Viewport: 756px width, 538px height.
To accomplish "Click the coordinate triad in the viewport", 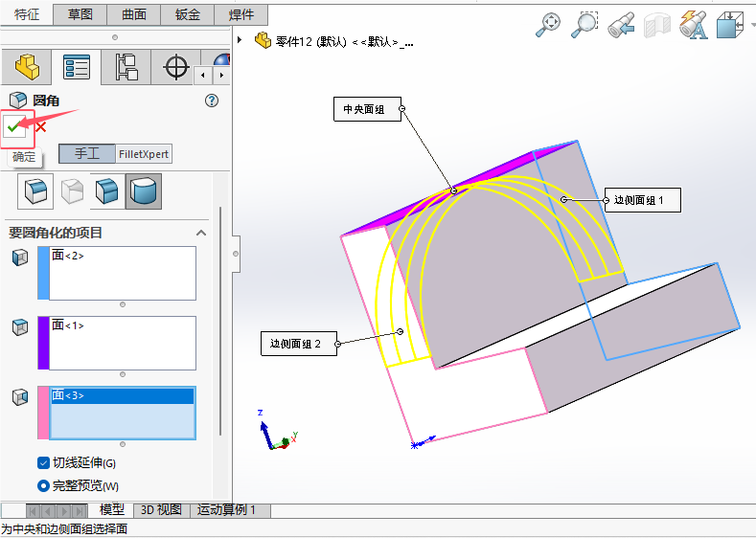I will pos(277,430).
